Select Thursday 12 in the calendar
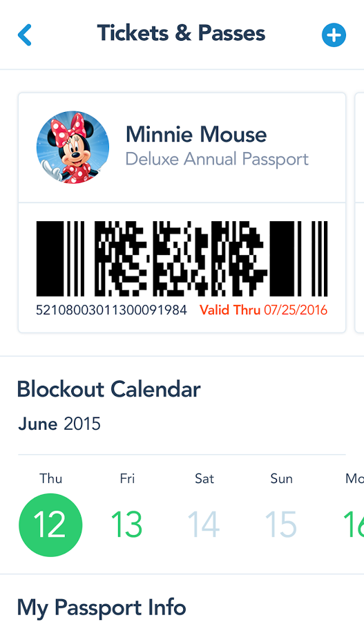This screenshot has height=622, width=364. [50, 525]
